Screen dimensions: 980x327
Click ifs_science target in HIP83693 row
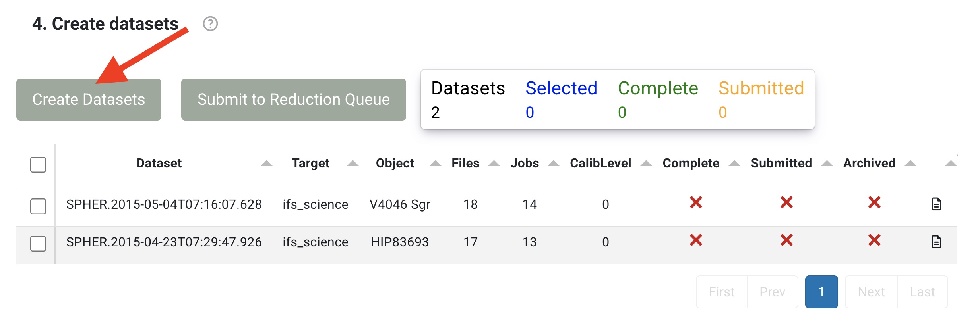(x=316, y=242)
